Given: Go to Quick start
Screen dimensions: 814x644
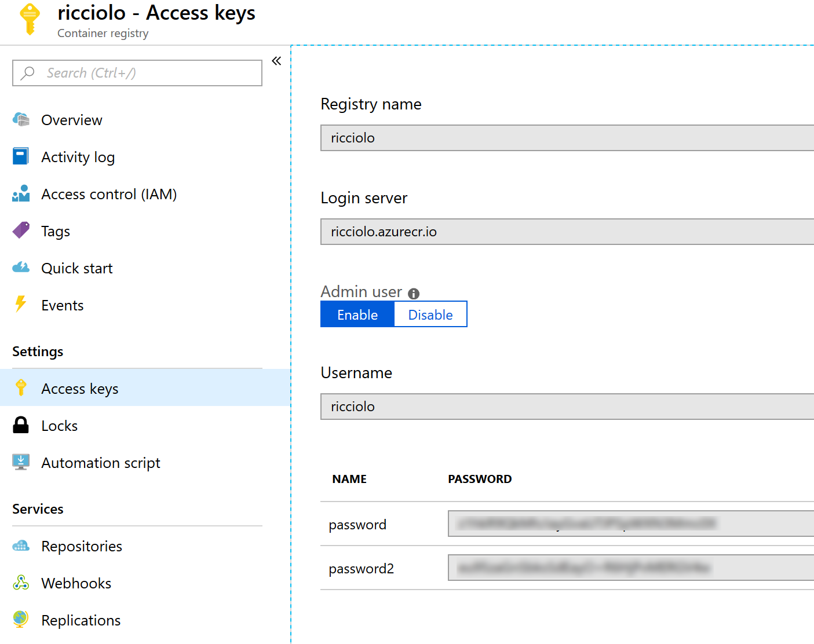Looking at the screenshot, I should 77,268.
